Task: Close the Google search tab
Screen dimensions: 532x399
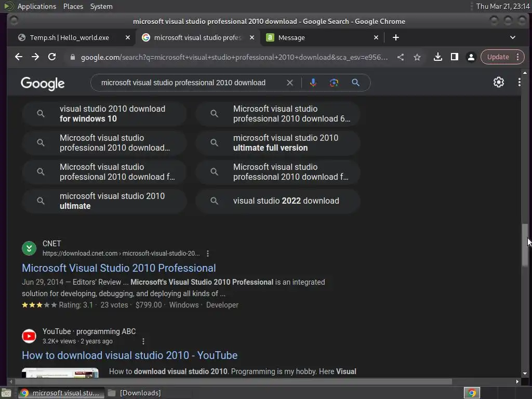Action: [252, 37]
